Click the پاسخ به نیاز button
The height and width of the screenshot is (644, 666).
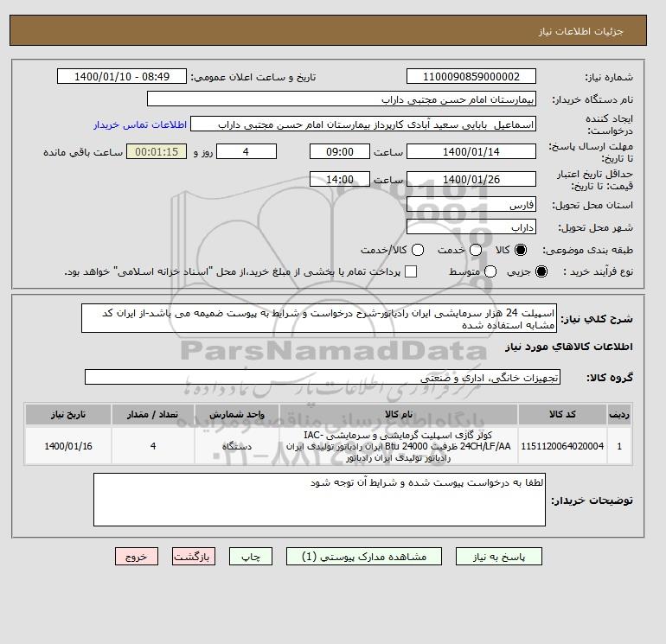point(499,556)
